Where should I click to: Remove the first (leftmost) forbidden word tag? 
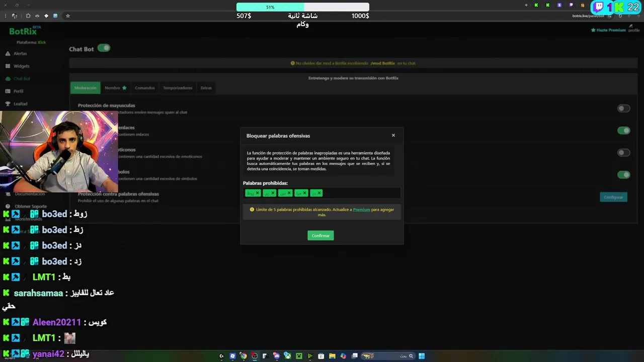pyautogui.click(x=257, y=193)
